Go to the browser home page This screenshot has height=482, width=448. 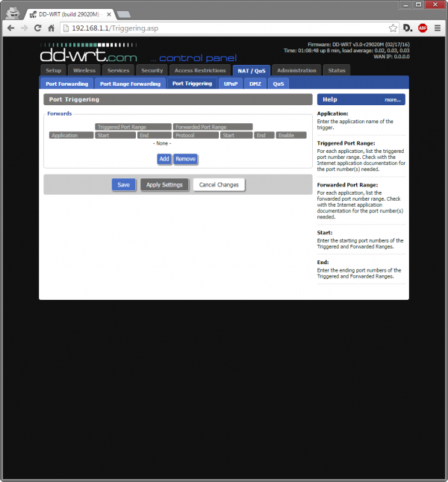point(52,28)
